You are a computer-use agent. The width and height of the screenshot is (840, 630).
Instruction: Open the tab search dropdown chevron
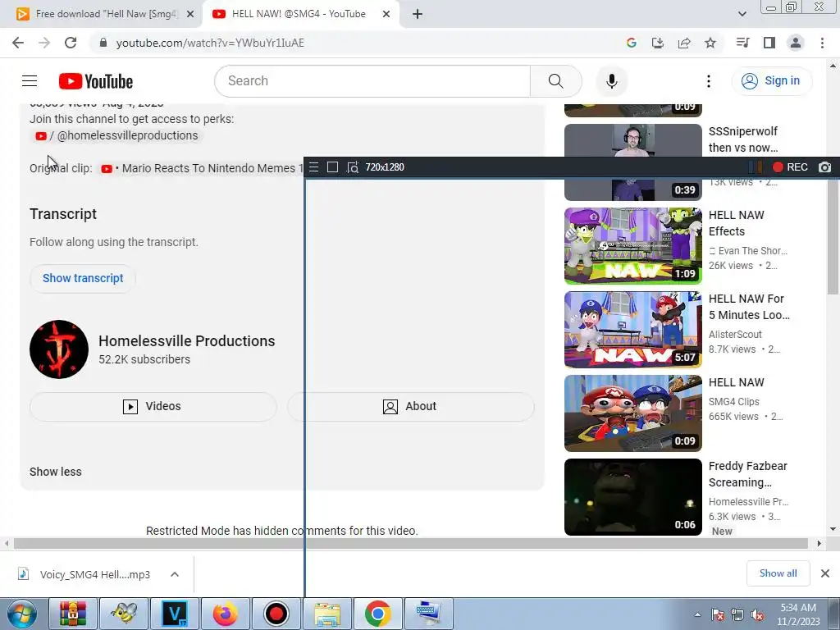click(x=742, y=14)
